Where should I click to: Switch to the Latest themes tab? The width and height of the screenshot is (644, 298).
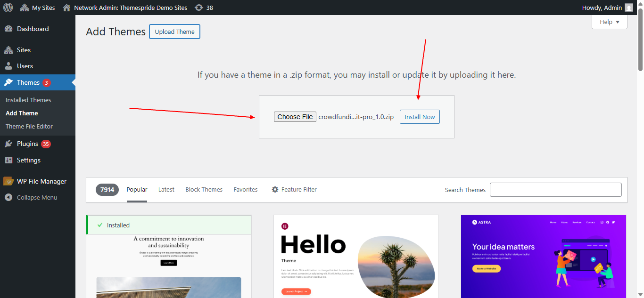[x=166, y=189]
